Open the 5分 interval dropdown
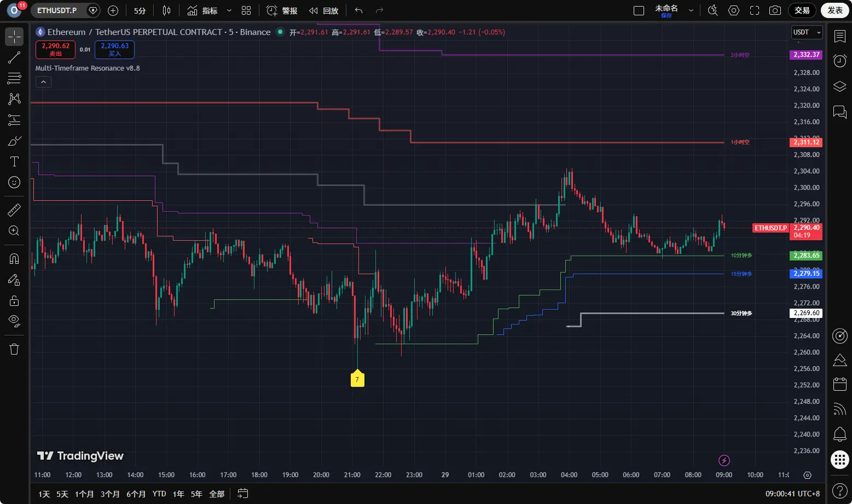852x504 pixels. tap(140, 10)
